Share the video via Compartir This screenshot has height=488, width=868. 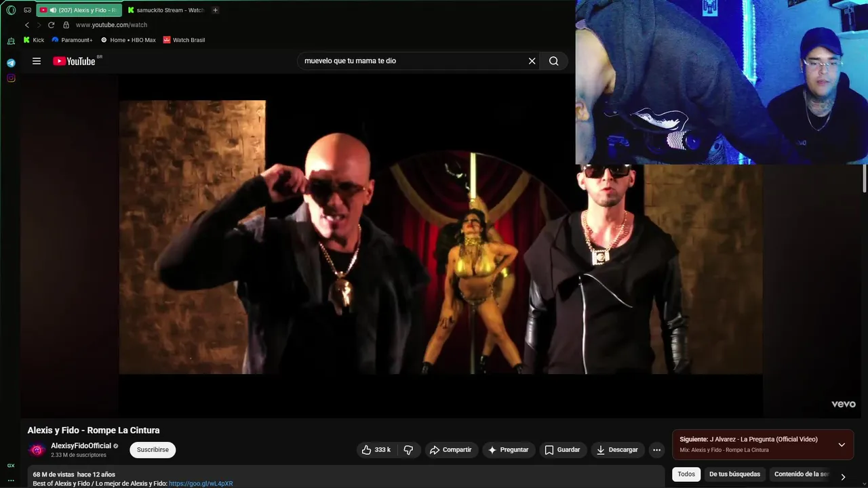(451, 450)
